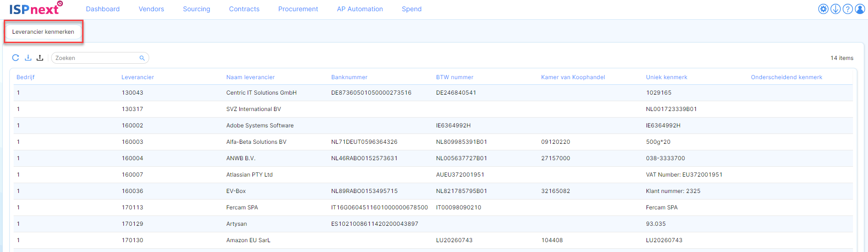Click the blue download icon in table toolbar

28,58
